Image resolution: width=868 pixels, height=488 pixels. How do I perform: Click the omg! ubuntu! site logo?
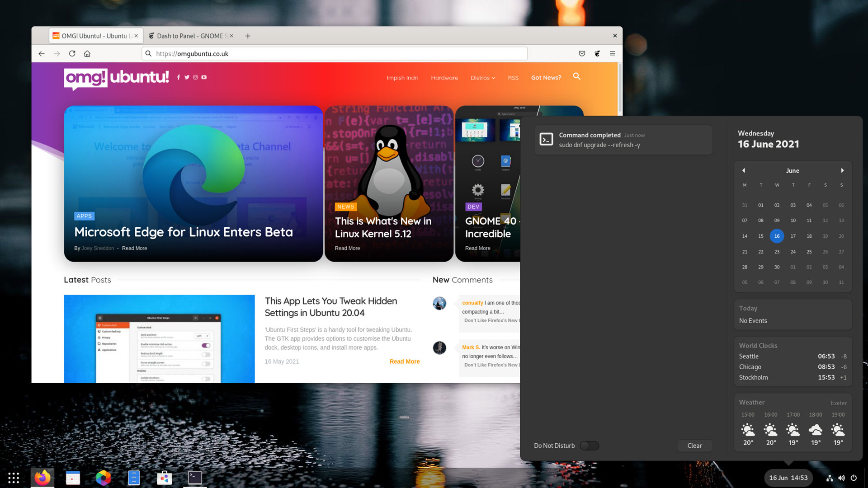coord(117,79)
